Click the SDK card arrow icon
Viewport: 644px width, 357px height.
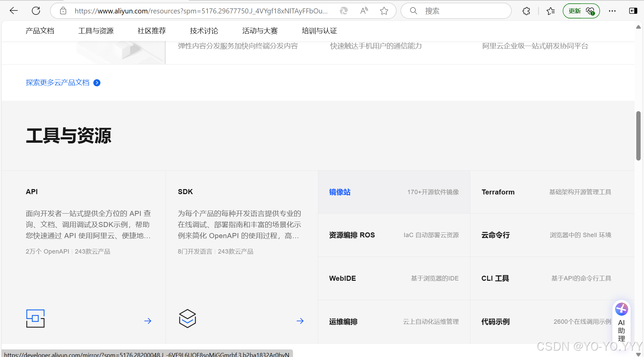point(300,321)
